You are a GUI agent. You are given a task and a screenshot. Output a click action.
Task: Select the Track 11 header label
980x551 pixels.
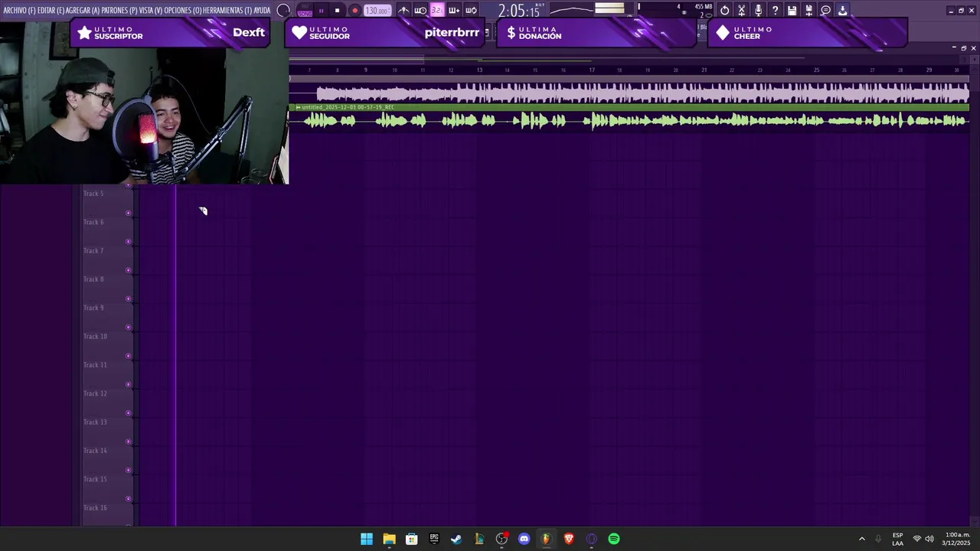tap(95, 365)
